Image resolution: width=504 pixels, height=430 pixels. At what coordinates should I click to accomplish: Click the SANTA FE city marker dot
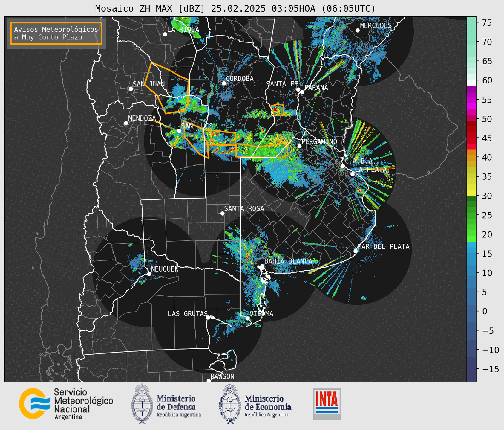pyautogui.click(x=298, y=89)
